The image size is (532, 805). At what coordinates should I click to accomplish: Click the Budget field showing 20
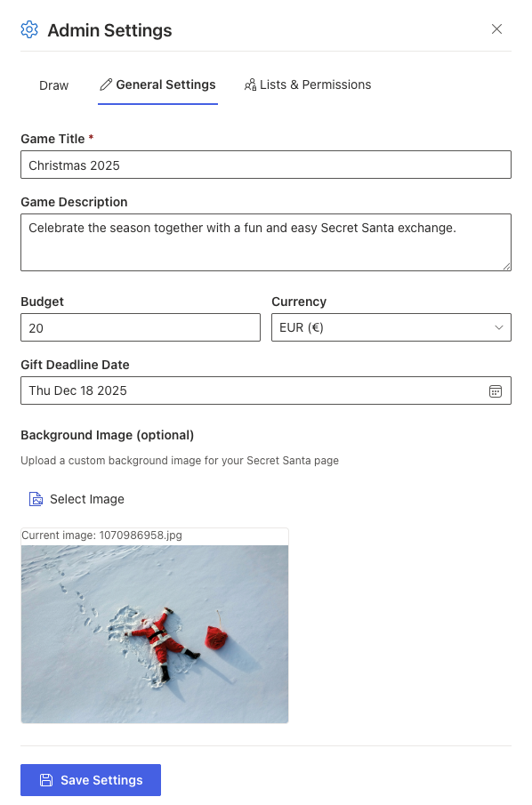tap(140, 326)
